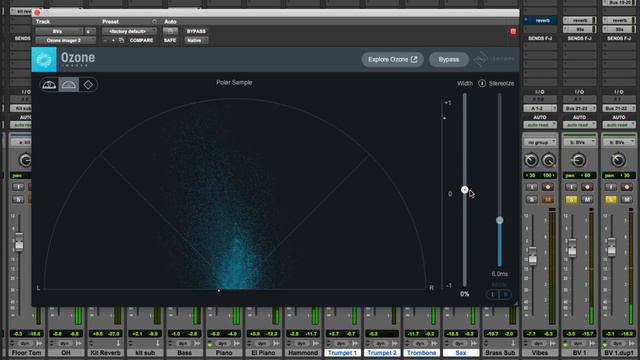Select the Lissajous diamond vectorscope icon
The width and height of the screenshot is (640, 360).
click(88, 84)
